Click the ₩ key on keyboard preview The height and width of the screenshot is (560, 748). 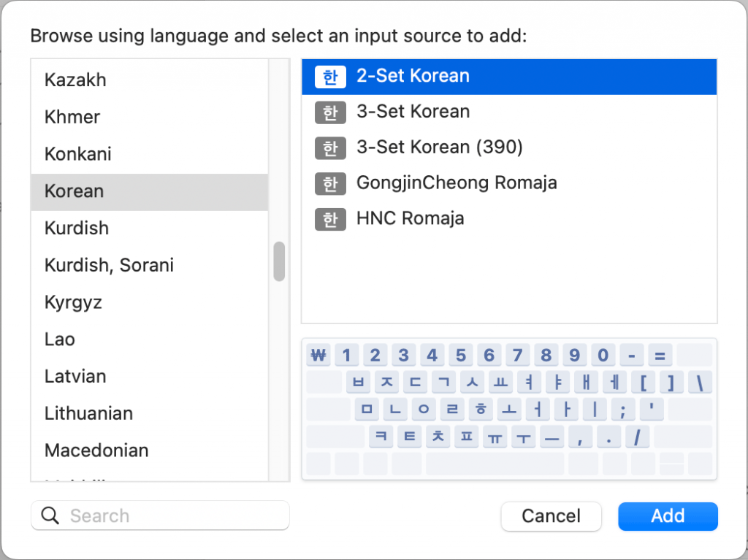(x=318, y=356)
